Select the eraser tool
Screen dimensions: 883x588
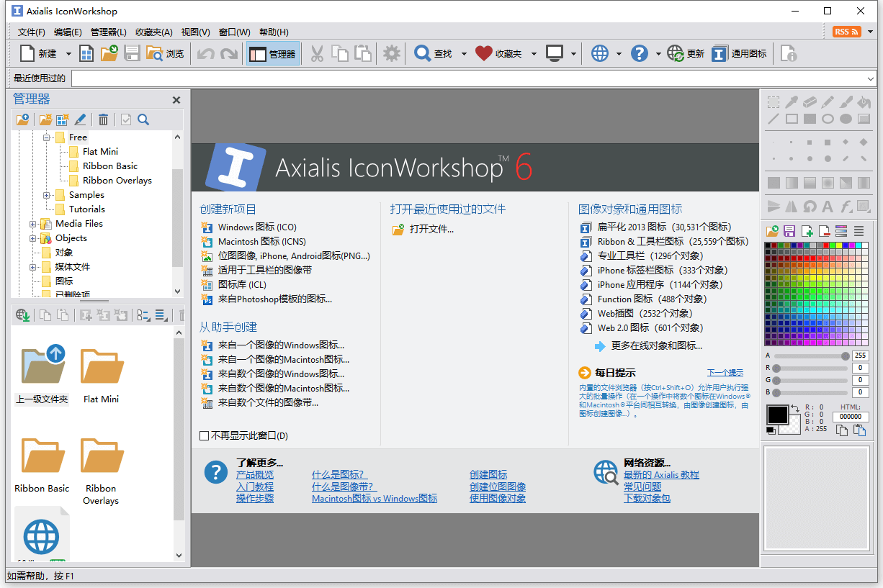[810, 102]
